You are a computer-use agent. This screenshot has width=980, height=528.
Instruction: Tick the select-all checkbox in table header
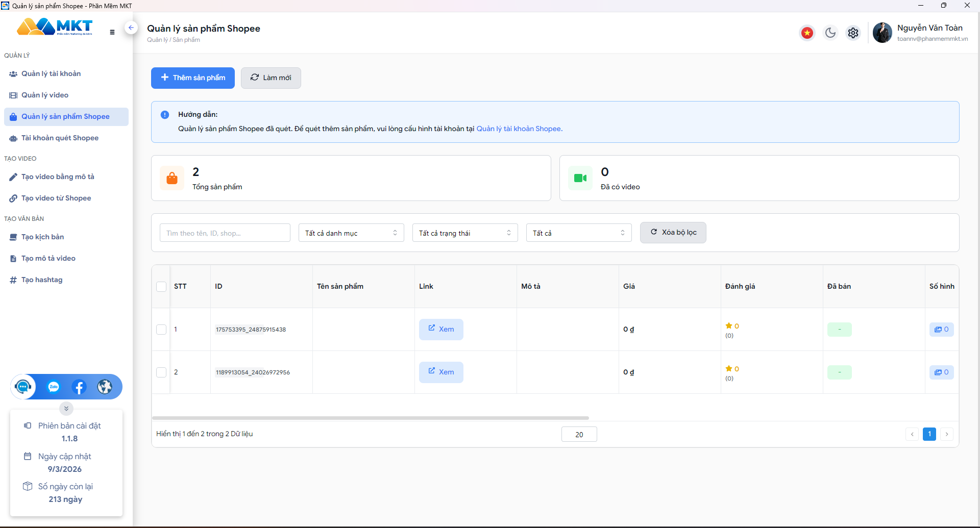click(161, 287)
